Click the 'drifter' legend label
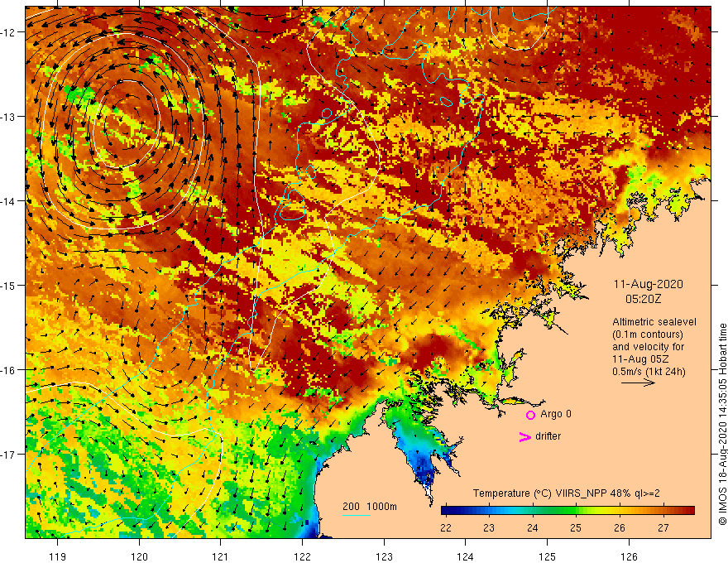This screenshot has height=563, width=728. coord(548,436)
